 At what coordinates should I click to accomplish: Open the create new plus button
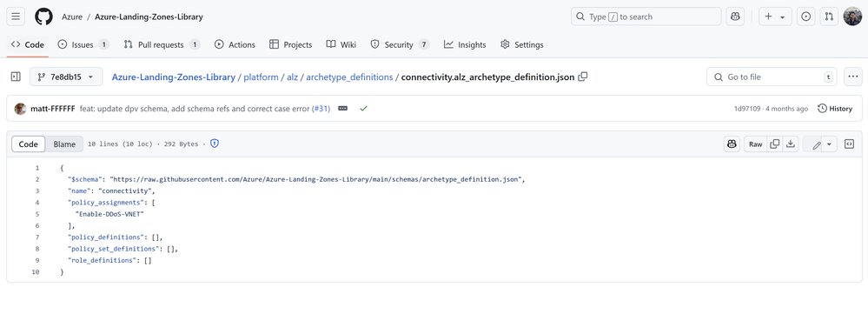[x=775, y=17]
